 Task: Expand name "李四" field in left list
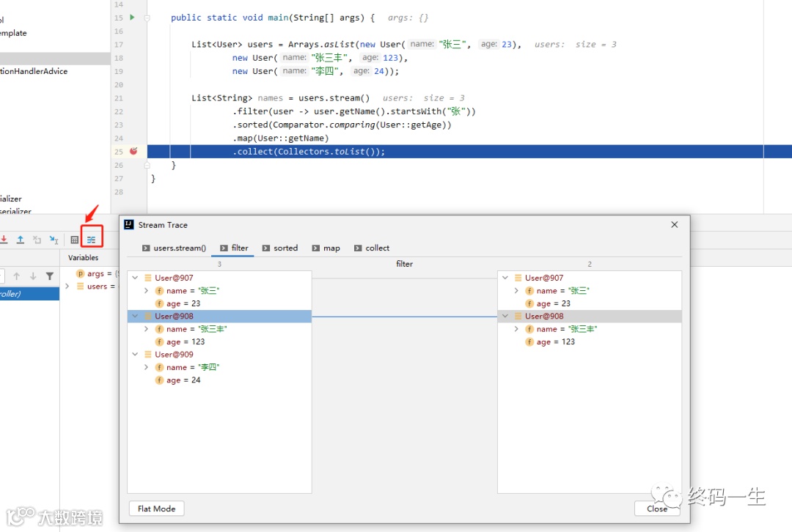146,367
